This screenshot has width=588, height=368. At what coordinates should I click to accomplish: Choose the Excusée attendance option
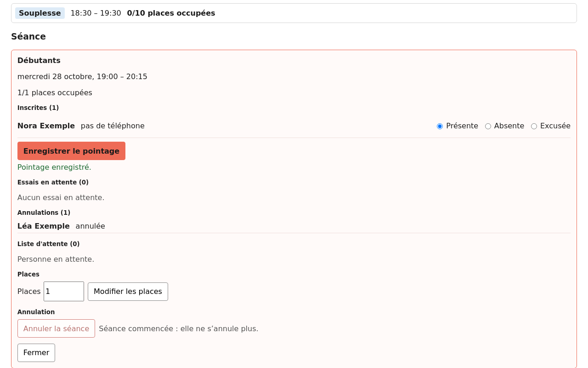pyautogui.click(x=534, y=126)
